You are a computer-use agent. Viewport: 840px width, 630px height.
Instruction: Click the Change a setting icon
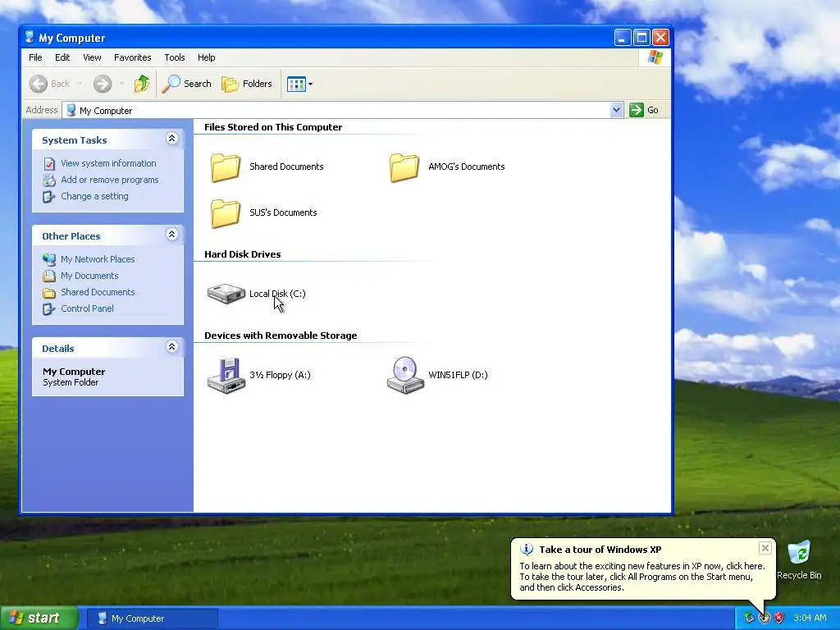pyautogui.click(x=48, y=197)
